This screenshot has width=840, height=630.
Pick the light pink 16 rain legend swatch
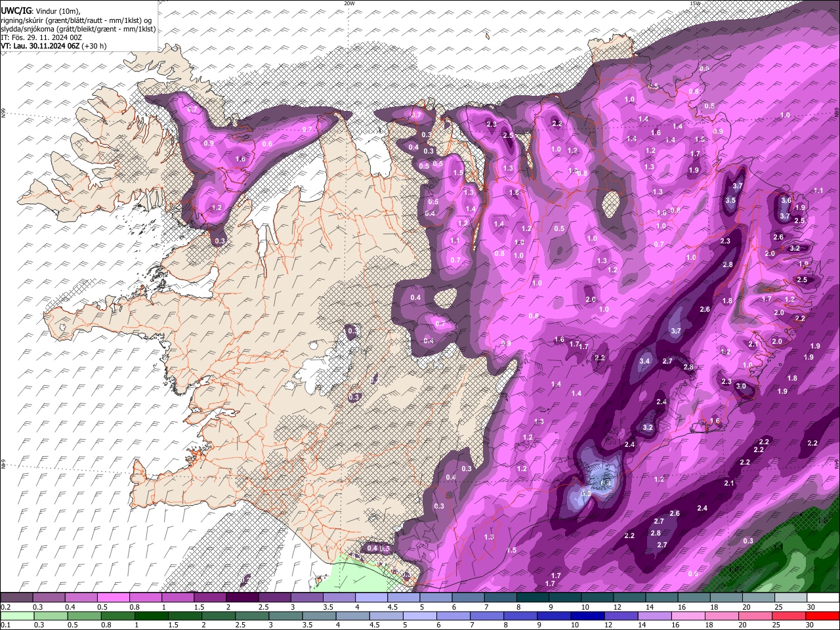pos(689,616)
